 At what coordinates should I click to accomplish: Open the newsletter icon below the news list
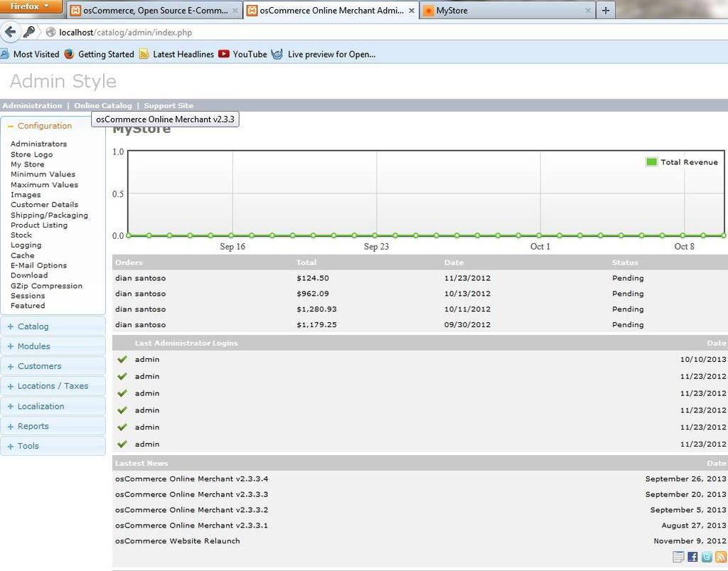pyautogui.click(x=678, y=556)
